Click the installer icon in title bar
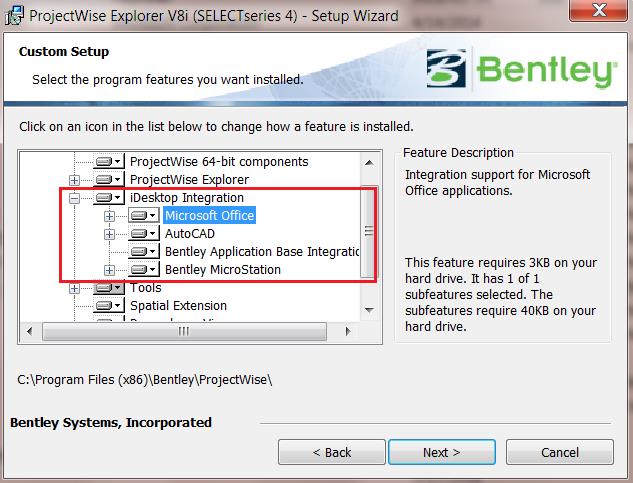Image resolution: width=633 pixels, height=483 pixels. pyautogui.click(x=14, y=16)
